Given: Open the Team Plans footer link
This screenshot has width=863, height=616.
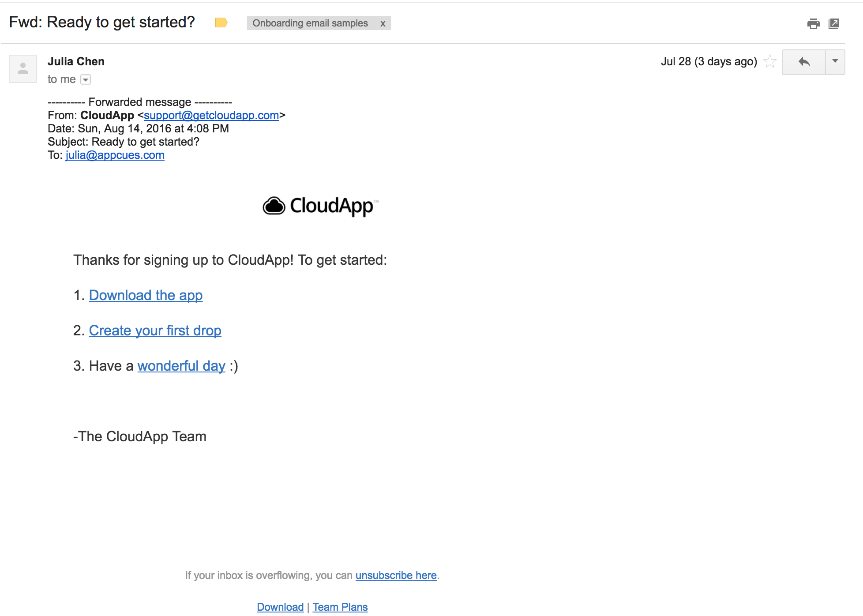Looking at the screenshot, I should click(x=340, y=607).
